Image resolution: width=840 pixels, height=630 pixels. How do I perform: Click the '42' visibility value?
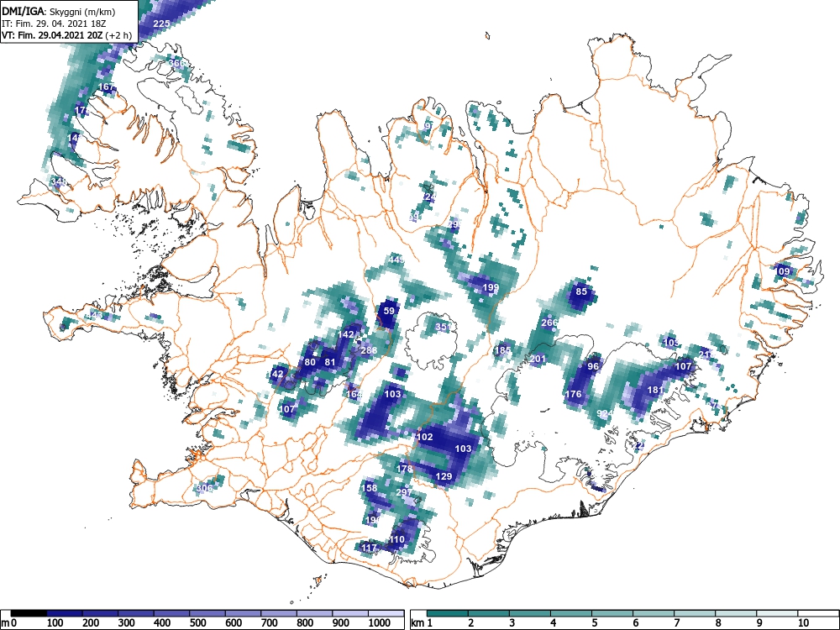[277, 374]
